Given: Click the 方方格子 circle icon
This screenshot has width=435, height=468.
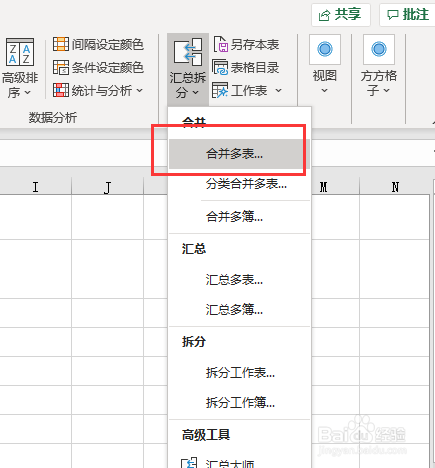Looking at the screenshot, I should pyautogui.click(x=379, y=49).
